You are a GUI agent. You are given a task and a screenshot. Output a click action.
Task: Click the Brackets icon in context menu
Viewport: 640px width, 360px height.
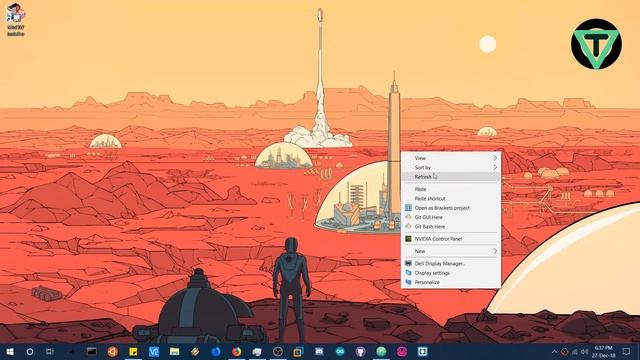click(x=408, y=208)
